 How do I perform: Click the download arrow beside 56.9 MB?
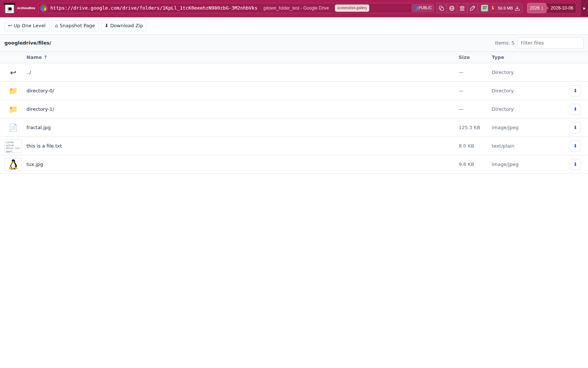517,8
